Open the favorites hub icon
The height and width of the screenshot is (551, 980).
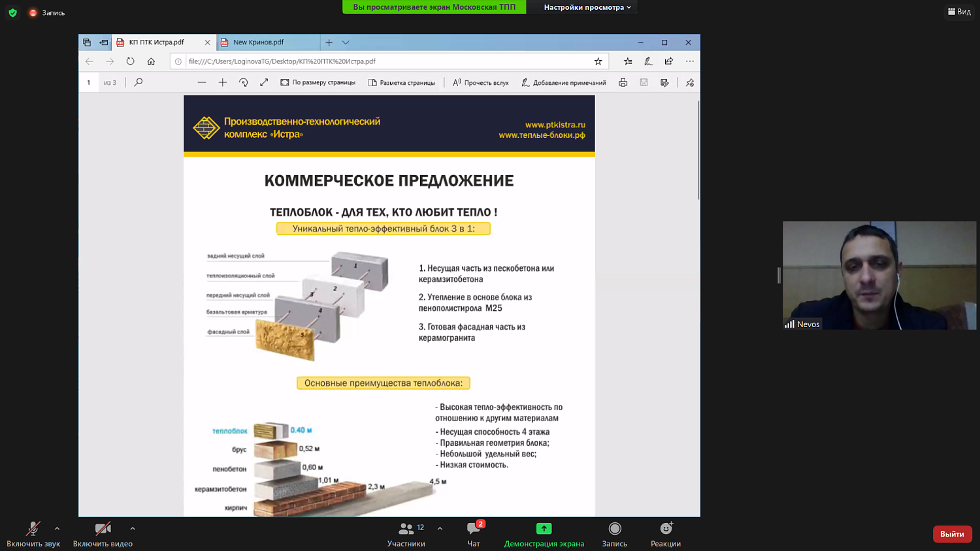point(628,61)
